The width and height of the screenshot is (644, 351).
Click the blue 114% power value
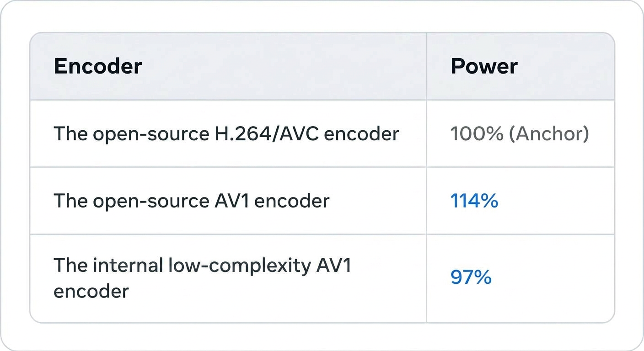pos(474,201)
